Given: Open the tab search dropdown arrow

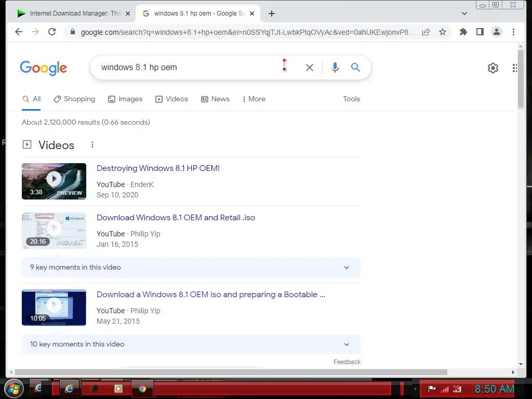Looking at the screenshot, I should coord(464,14).
